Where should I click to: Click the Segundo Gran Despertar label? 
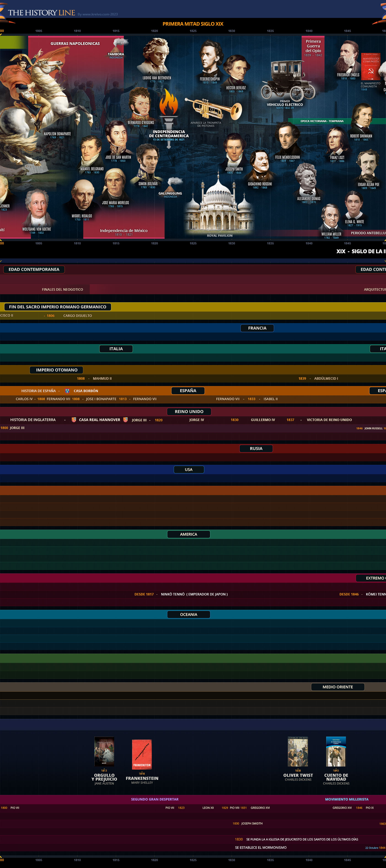[x=155, y=799]
